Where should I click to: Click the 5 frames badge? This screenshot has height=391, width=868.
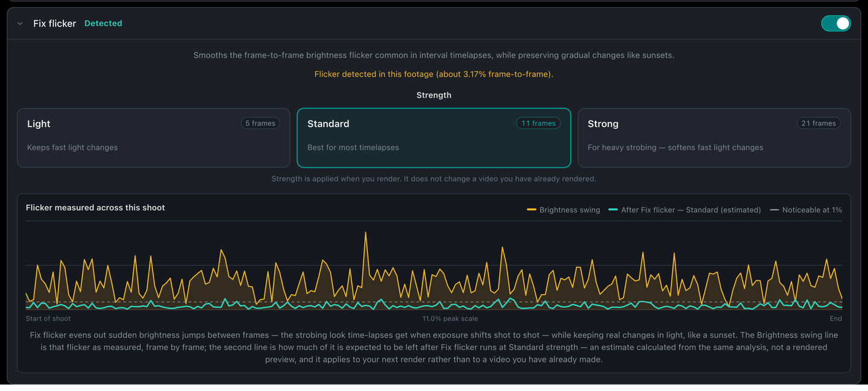pos(260,124)
